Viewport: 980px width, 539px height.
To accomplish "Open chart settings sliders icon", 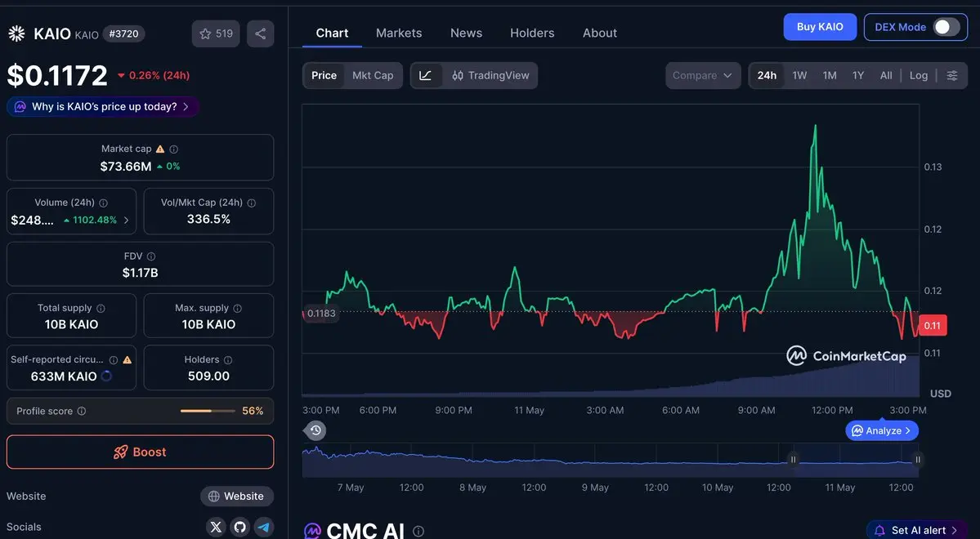I will 952,76.
